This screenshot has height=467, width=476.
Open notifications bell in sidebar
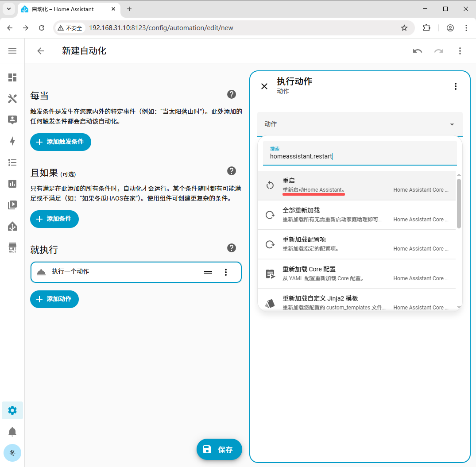(x=12, y=432)
